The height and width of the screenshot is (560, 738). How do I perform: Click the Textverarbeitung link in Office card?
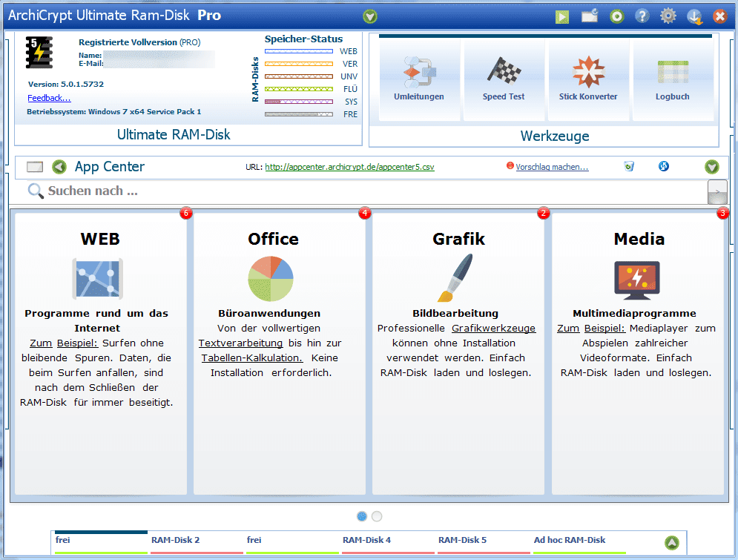[x=240, y=343]
